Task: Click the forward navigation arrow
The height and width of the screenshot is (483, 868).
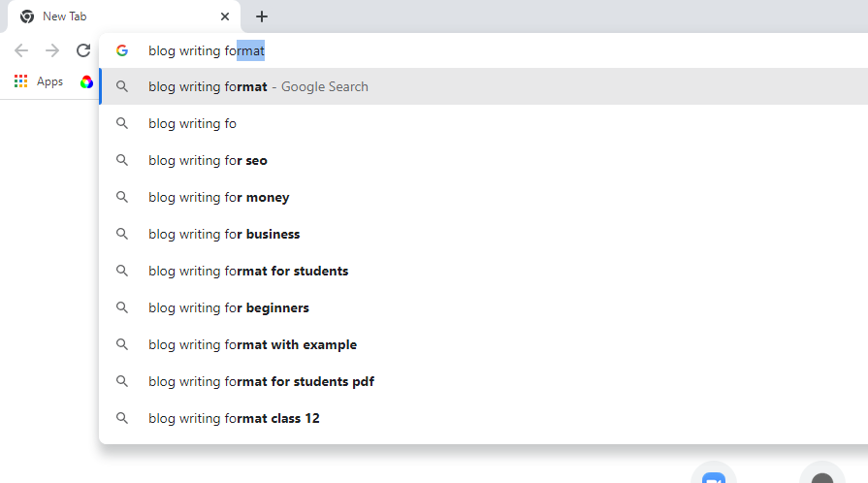Action: click(52, 50)
